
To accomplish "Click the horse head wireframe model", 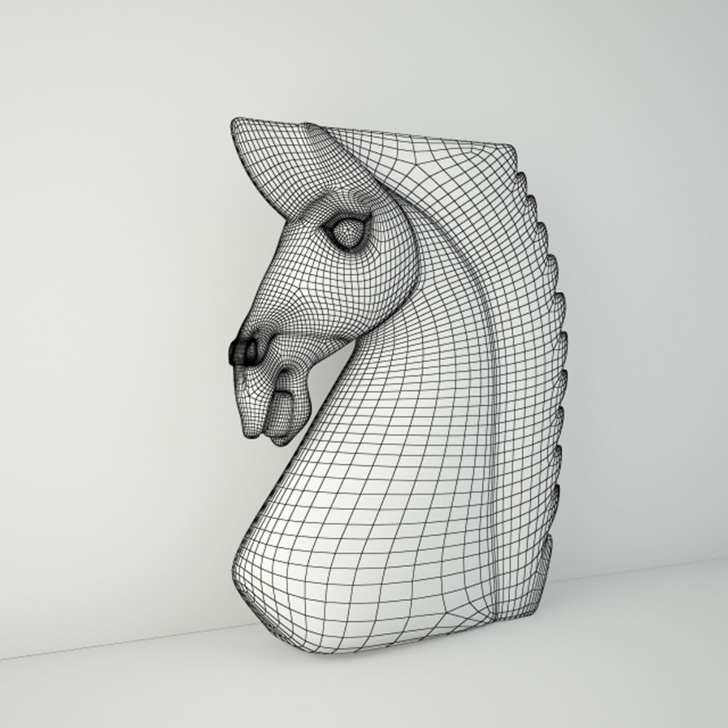I will (x=399, y=386).
